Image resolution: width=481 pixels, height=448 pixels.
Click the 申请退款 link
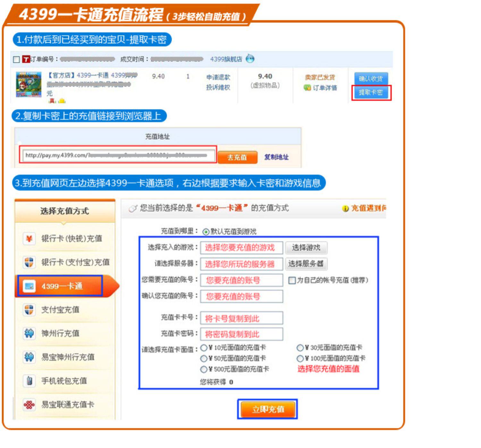pyautogui.click(x=218, y=77)
